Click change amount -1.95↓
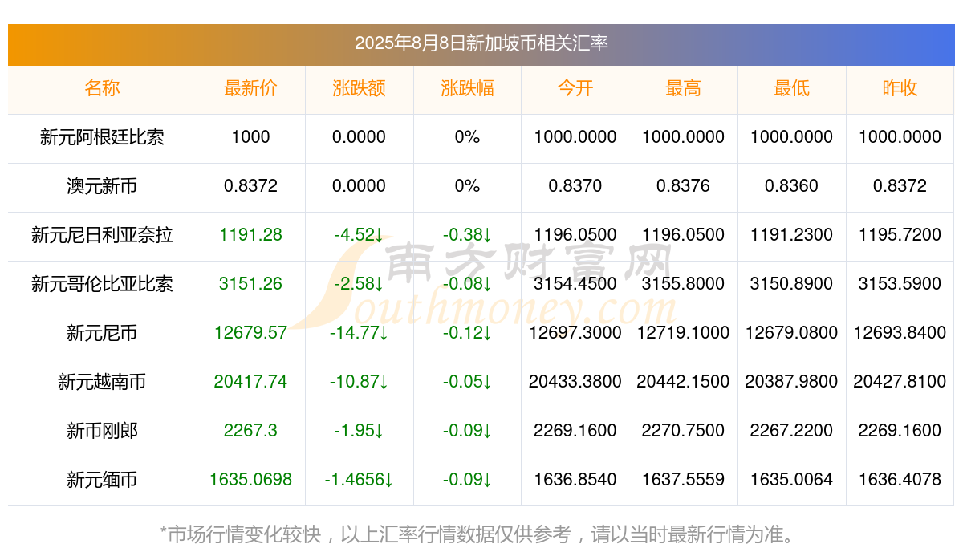The width and height of the screenshot is (963, 560). click(359, 431)
